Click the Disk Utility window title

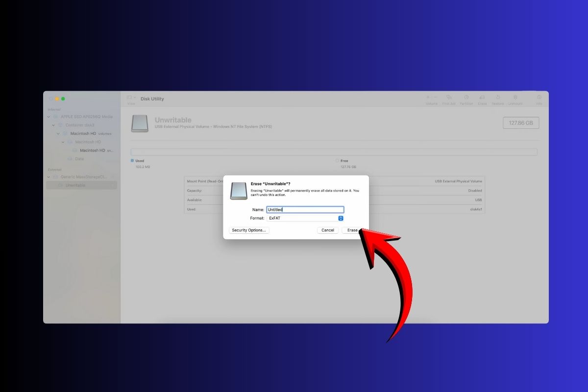152,99
